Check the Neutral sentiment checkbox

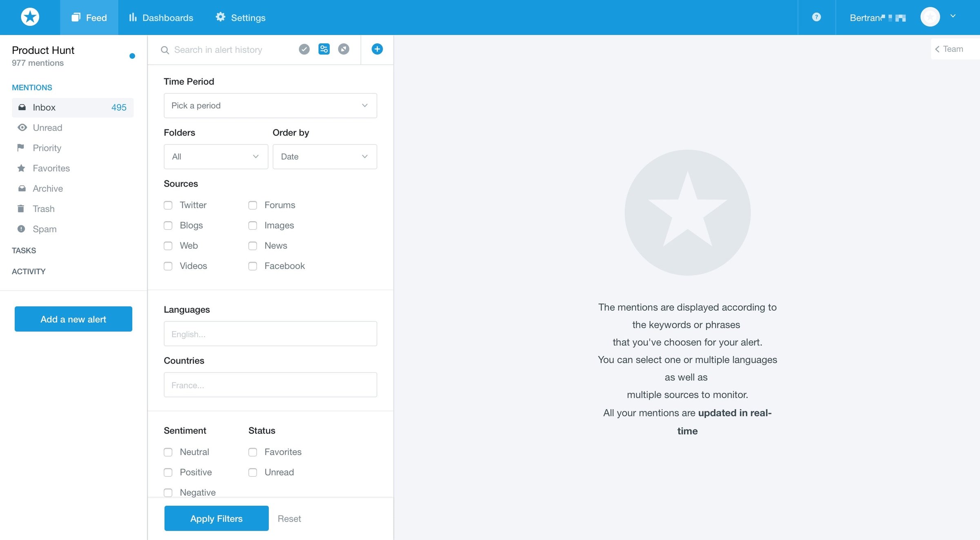[x=168, y=452]
